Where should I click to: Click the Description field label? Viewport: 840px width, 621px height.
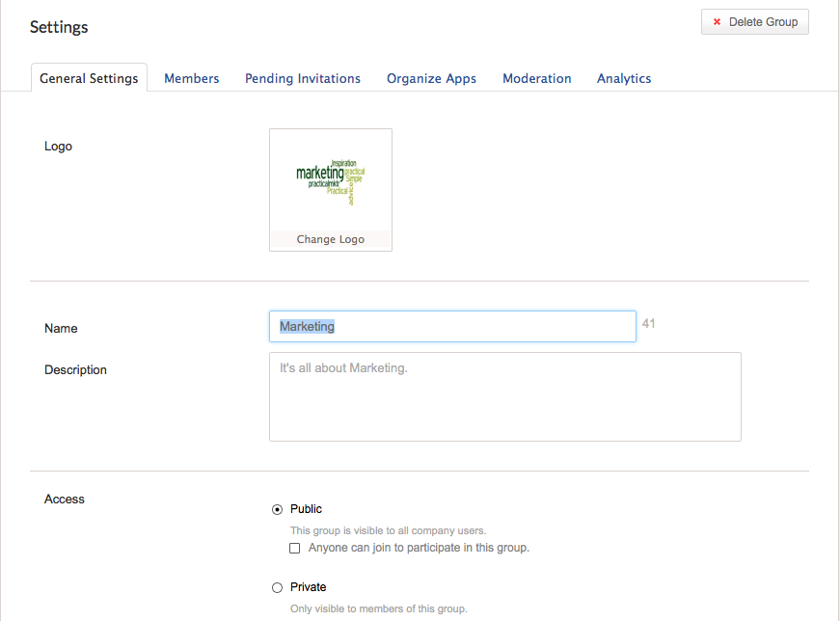(75, 369)
